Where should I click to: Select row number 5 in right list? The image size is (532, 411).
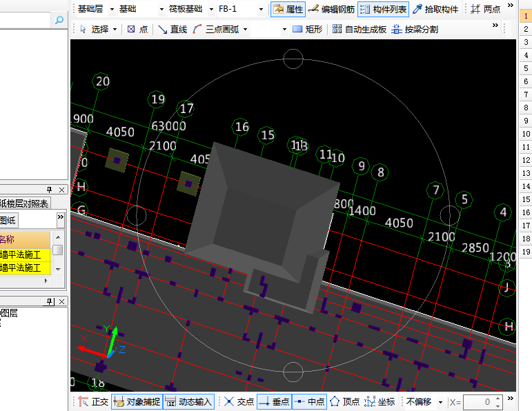point(526,68)
